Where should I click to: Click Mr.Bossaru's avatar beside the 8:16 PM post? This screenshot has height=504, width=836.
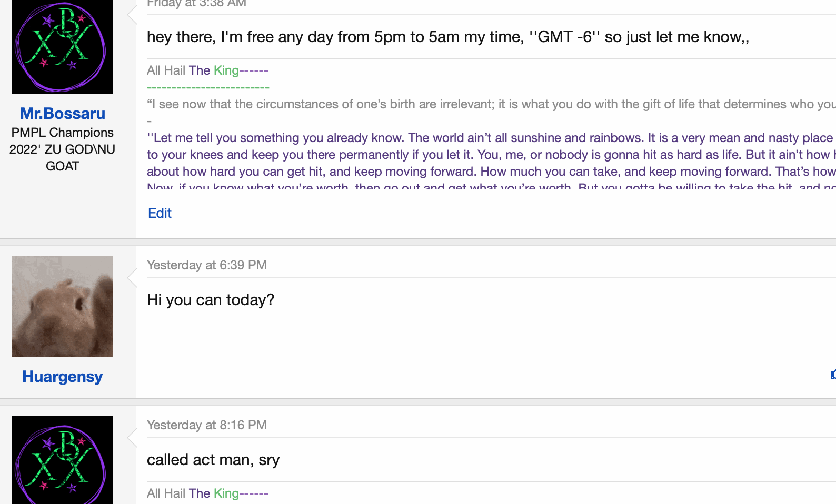pos(63,460)
